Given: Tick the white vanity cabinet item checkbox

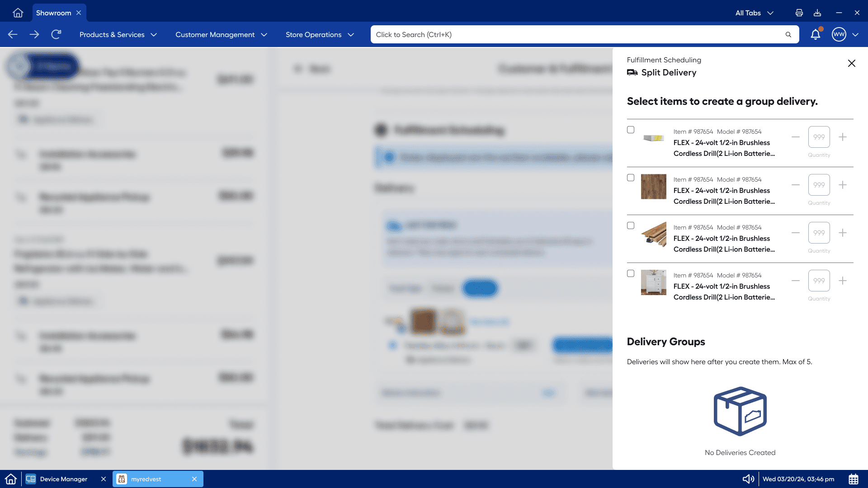Looking at the screenshot, I should coord(631,273).
